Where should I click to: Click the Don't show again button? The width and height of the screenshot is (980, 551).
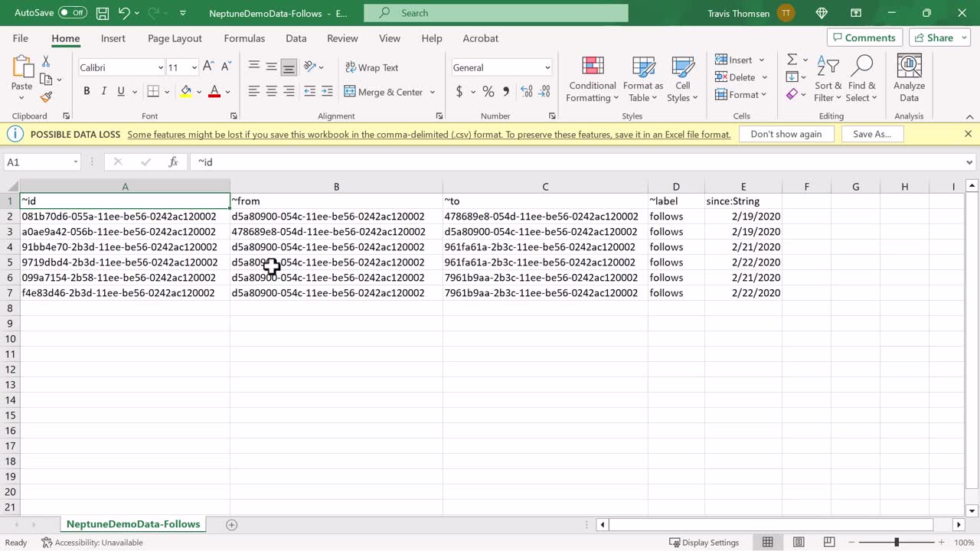coord(786,134)
